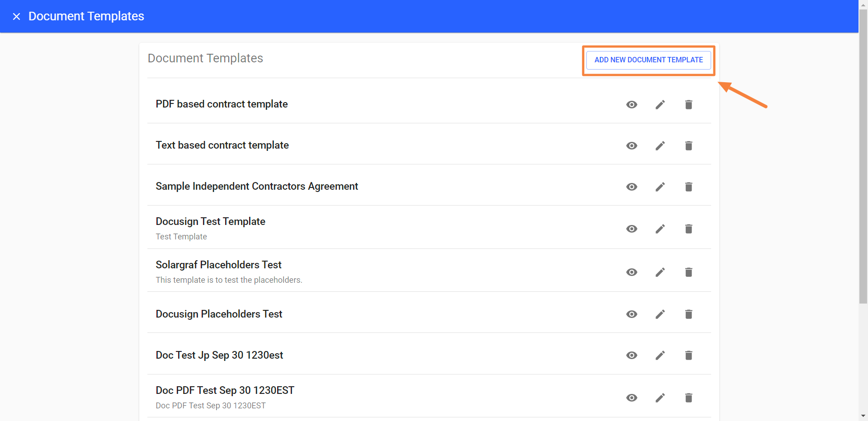
Task: Close the Document Templates dialog
Action: pos(17,17)
